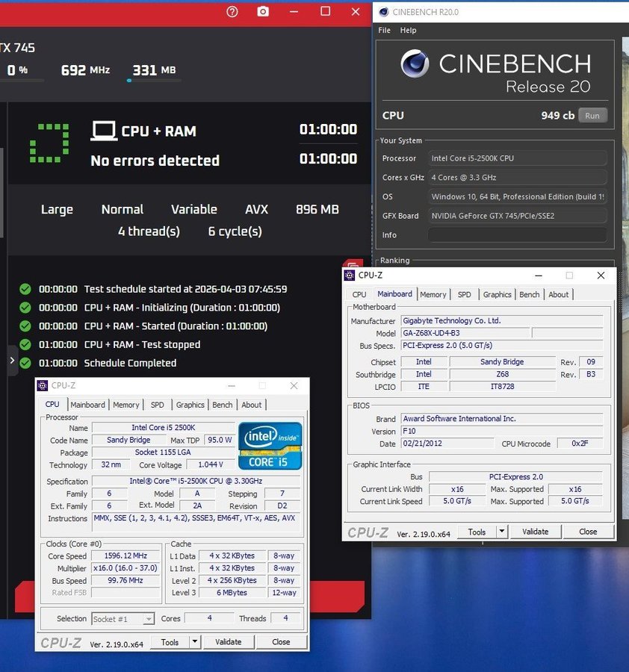Click Validate in the Mainboard CPU-Z window
This screenshot has width=629, height=672.
tap(535, 532)
